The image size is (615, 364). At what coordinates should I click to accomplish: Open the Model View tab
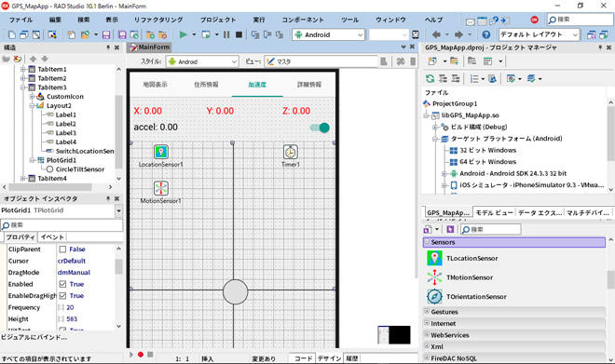coord(494,212)
